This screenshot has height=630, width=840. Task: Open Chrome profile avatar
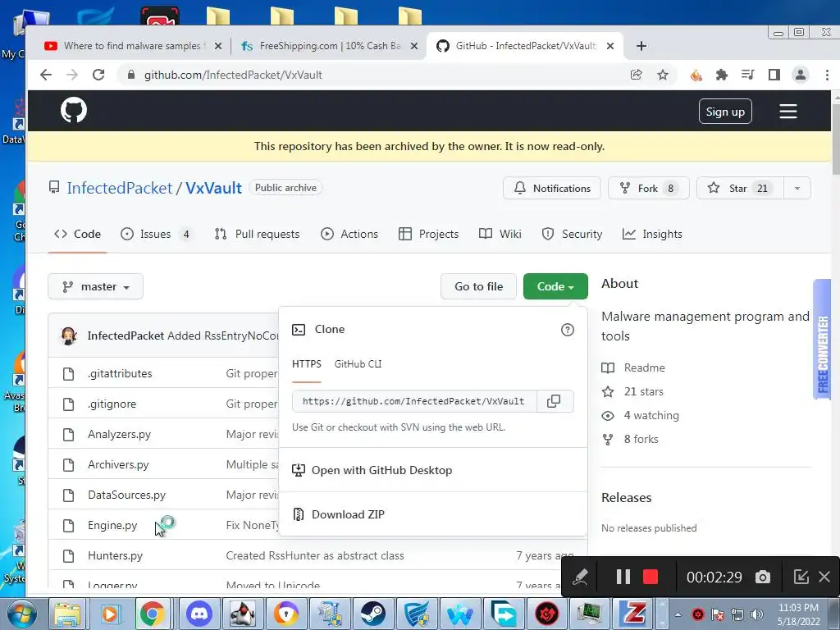801,75
